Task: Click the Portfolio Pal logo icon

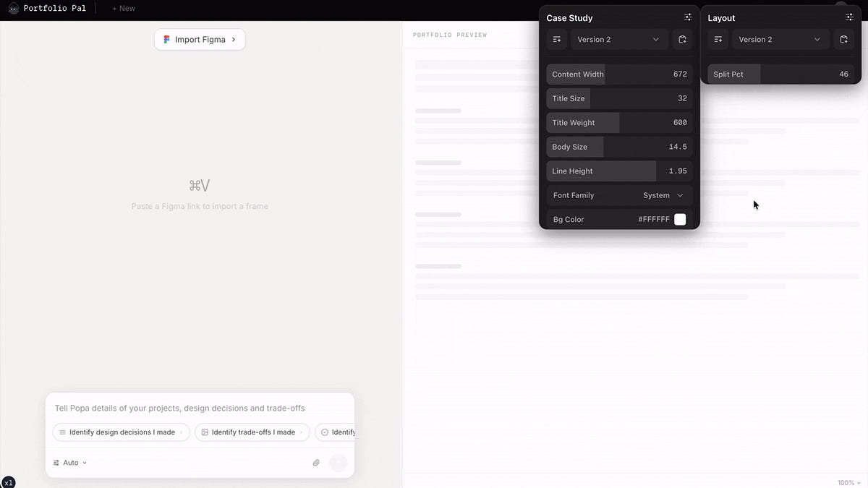Action: (x=13, y=9)
